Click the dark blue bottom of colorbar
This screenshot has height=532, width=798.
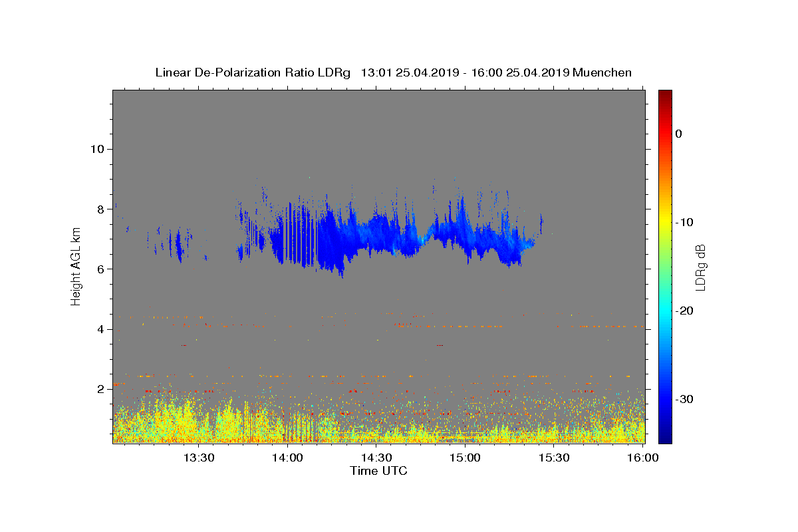tap(665, 436)
